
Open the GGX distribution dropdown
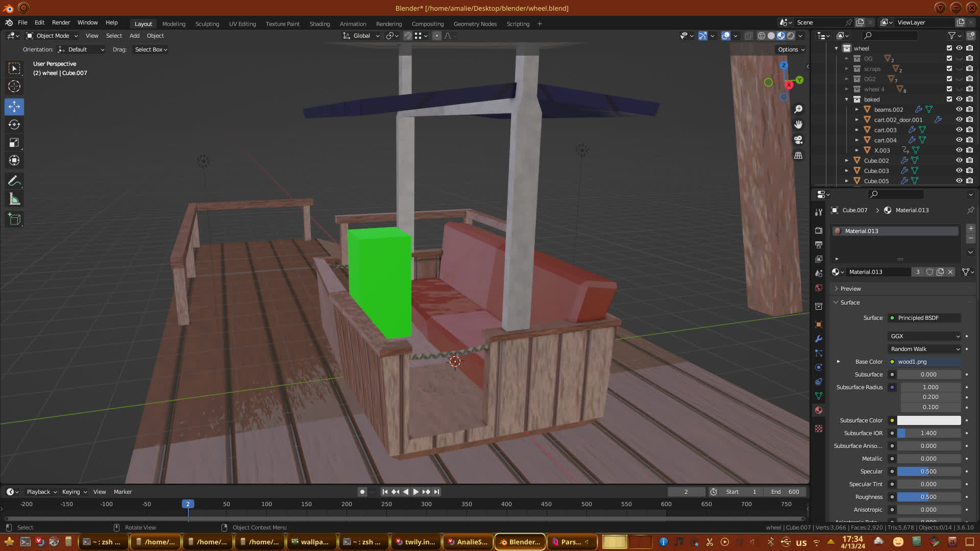pyautogui.click(x=925, y=336)
